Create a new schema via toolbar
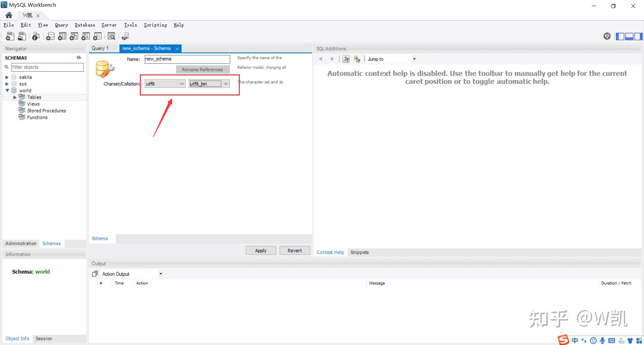 click(x=50, y=36)
